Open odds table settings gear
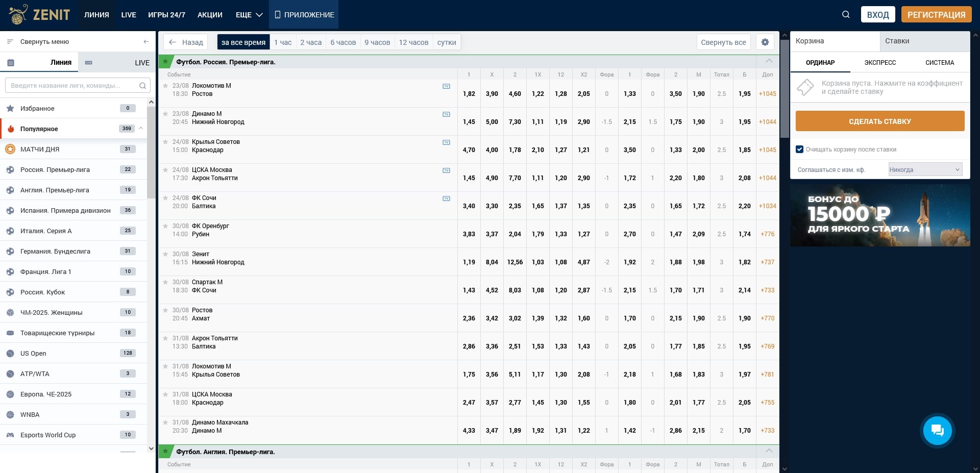 [765, 42]
